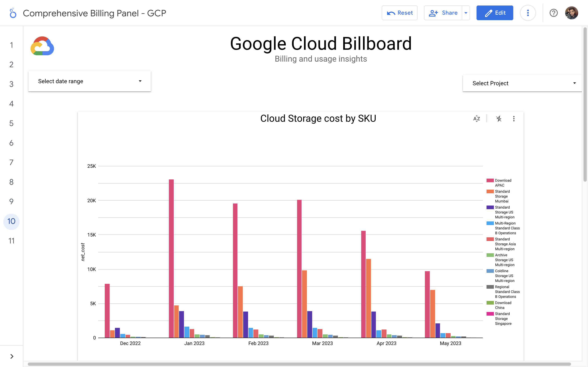The height and width of the screenshot is (367, 588).
Task: Click the Multi-Region Standard Class B color swatch
Action: 490,223
